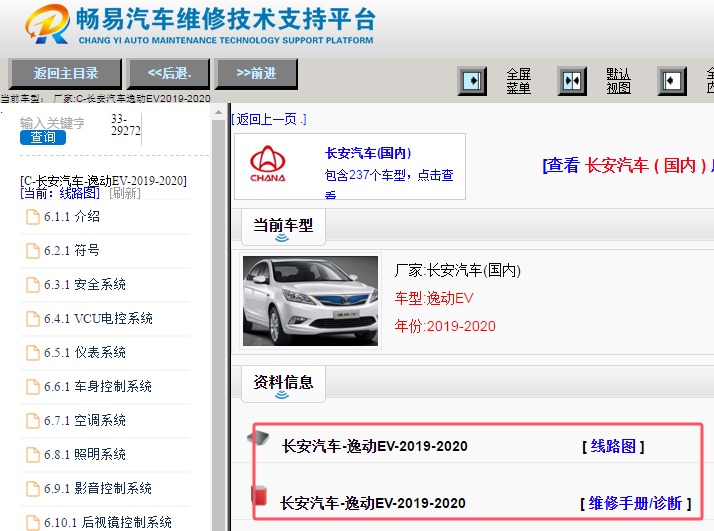Click document icon beside 6.5.1 仪表系统
This screenshot has height=531, width=714.
coord(33,353)
